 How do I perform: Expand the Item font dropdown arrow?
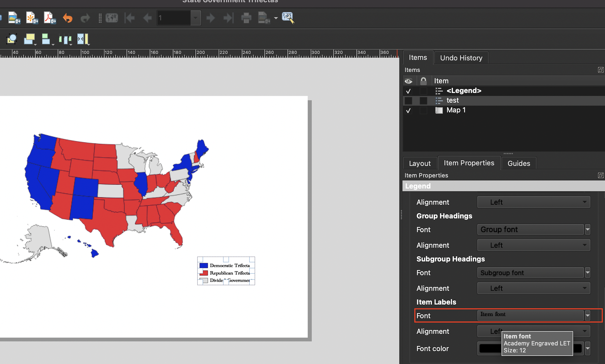click(x=588, y=315)
